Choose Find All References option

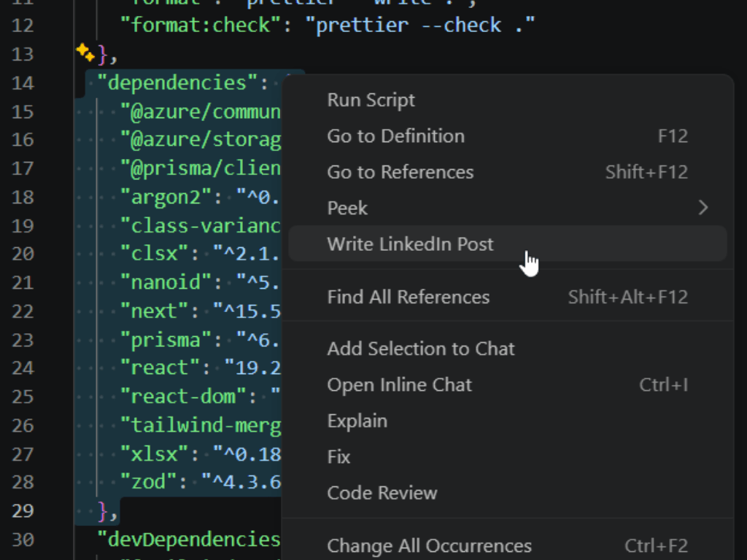click(508, 297)
